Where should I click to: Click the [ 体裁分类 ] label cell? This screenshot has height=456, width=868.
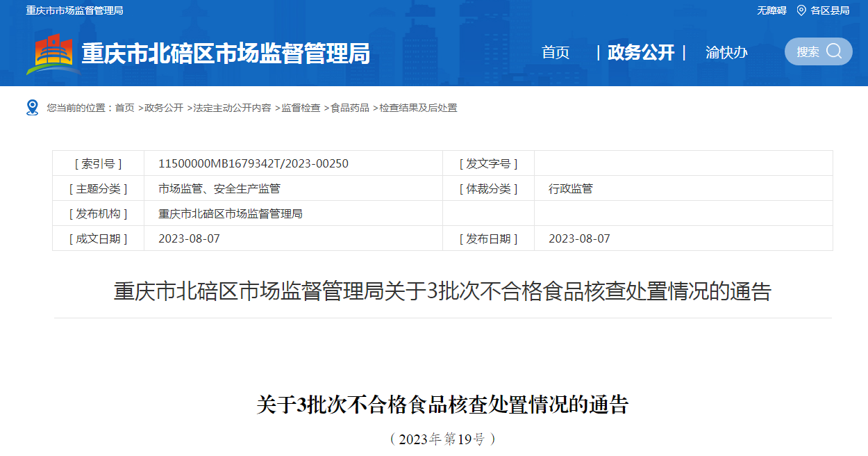pyautogui.click(x=488, y=188)
